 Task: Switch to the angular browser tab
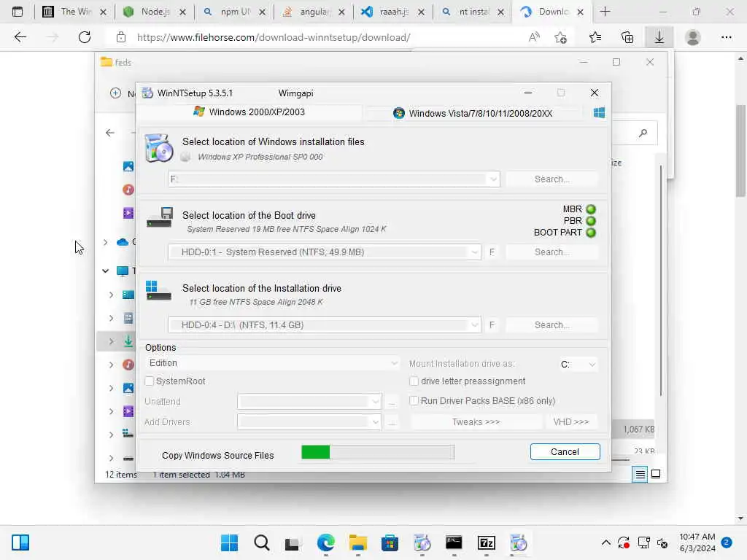313,12
